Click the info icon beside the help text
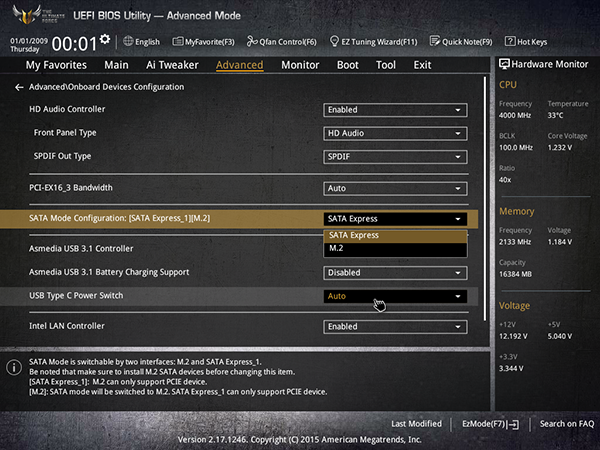600x450 pixels. coord(14,367)
